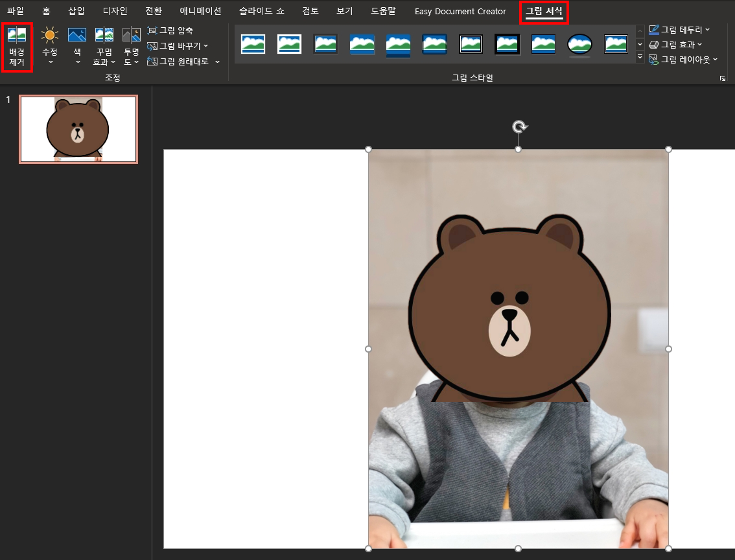Screen dimensions: 735x560
Task: Expand the picture styles gallery more button
Action: 640,57
